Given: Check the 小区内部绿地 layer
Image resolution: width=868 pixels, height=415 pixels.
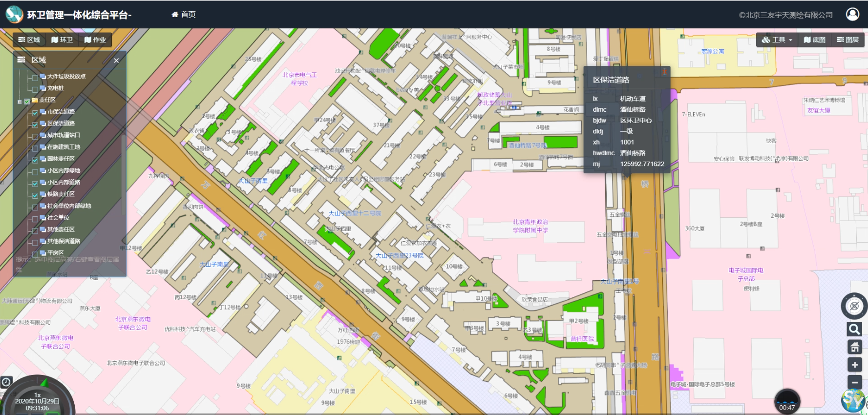Looking at the screenshot, I should pyautogui.click(x=35, y=172).
